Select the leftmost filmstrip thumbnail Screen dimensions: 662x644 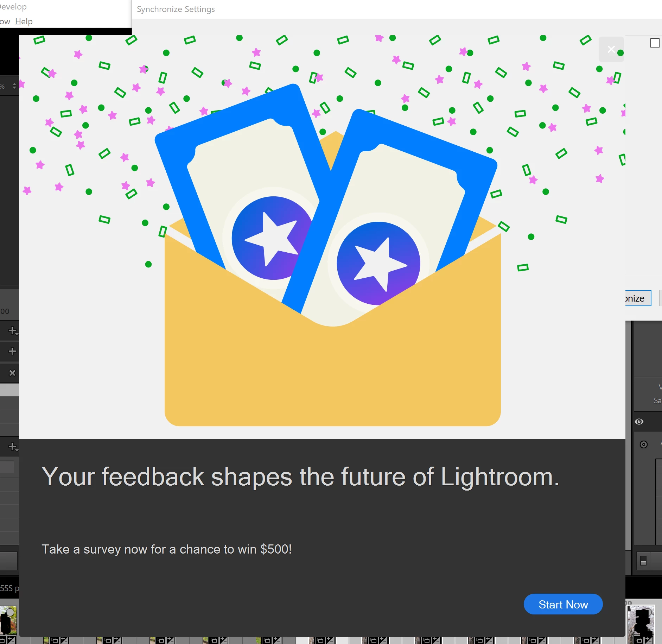tap(8, 624)
